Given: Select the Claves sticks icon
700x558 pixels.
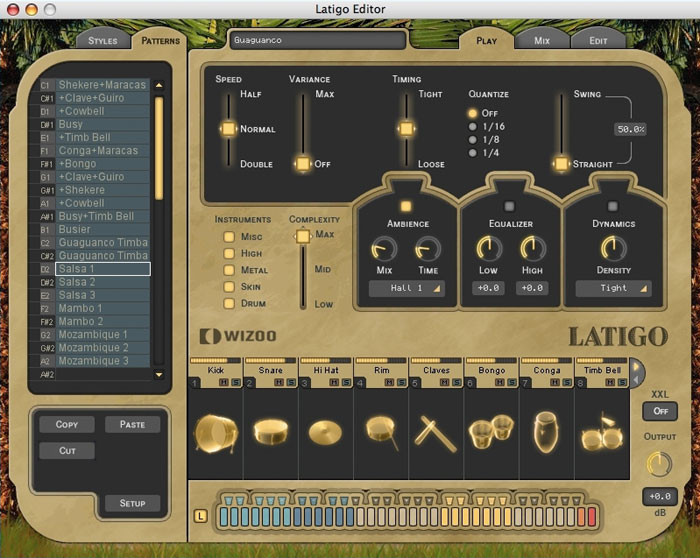Looking at the screenshot, I should tap(435, 434).
